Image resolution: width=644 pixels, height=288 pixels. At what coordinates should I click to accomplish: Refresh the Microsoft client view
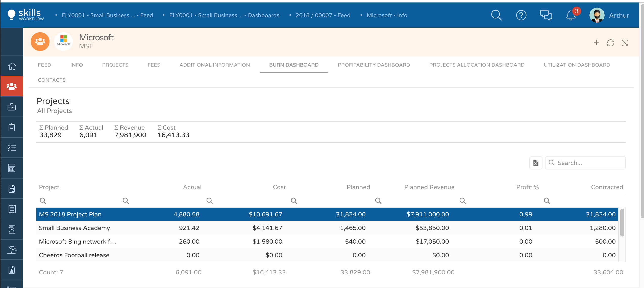click(x=610, y=43)
